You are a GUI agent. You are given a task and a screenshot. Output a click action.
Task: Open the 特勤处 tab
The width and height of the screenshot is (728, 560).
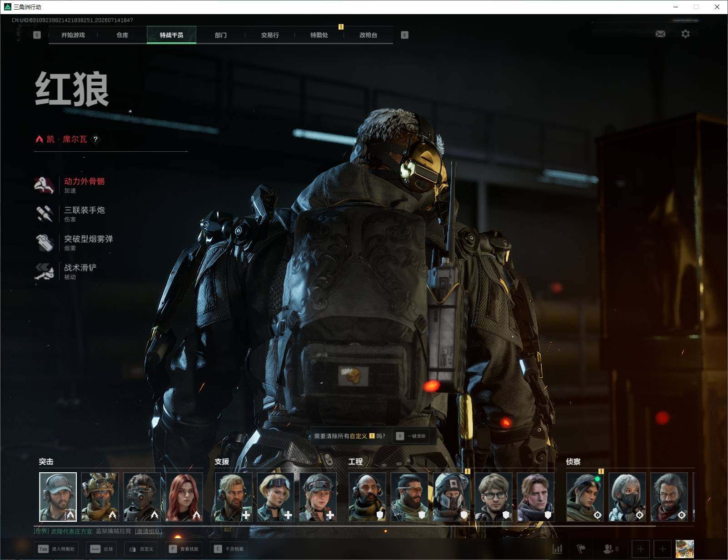319,35
